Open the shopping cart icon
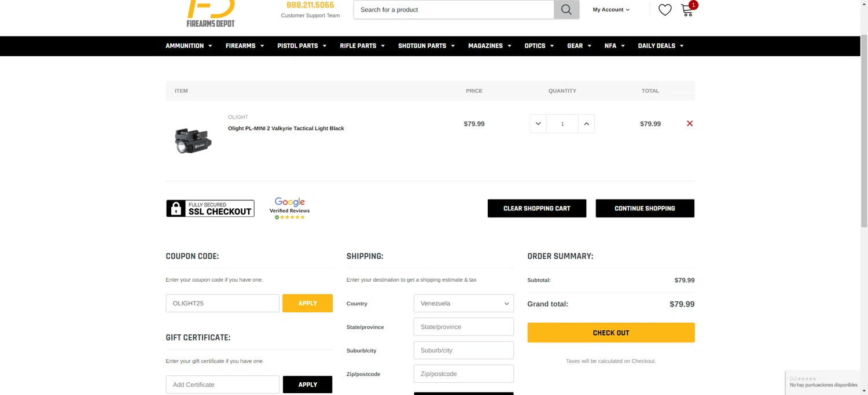 click(x=687, y=10)
